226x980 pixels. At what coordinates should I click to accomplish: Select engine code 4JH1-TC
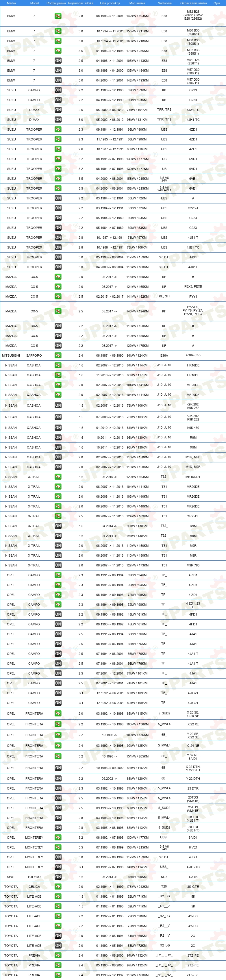tap(193, 120)
